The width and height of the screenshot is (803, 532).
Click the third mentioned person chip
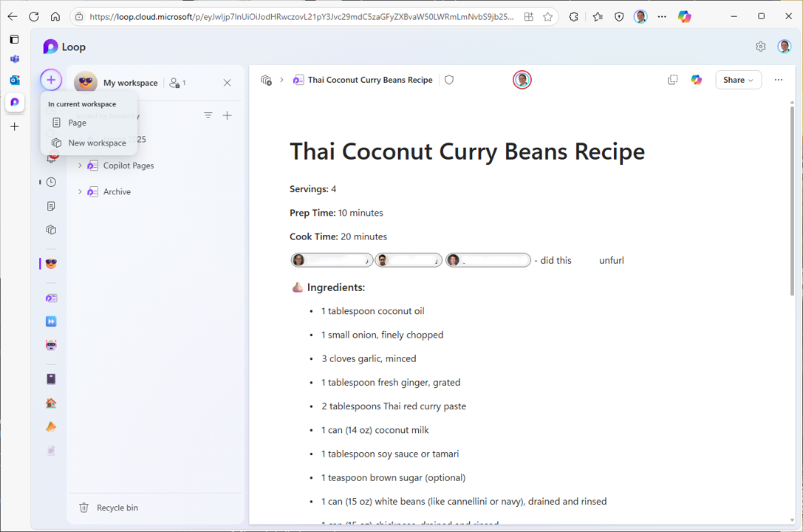[488, 260]
